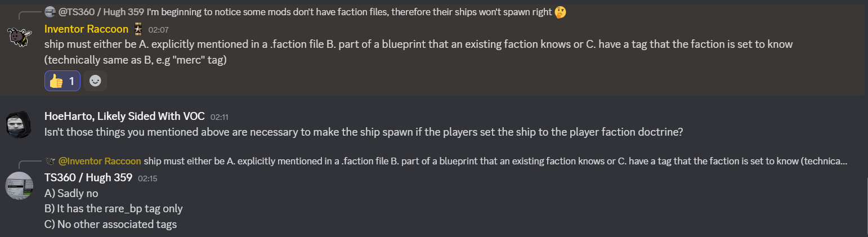
Task: Click the TS360 / Hugh 359 message author name
Action: tap(88, 178)
